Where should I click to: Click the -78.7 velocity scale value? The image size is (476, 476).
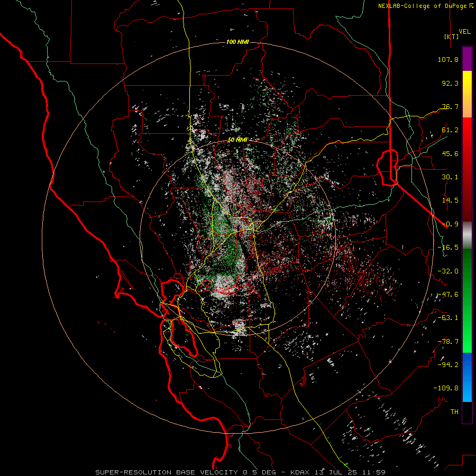pyautogui.click(x=448, y=342)
